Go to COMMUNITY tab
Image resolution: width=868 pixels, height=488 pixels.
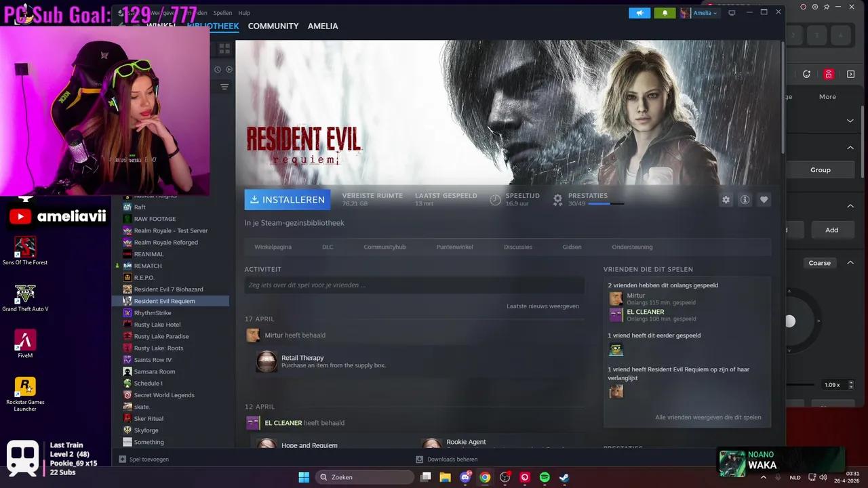(x=273, y=26)
